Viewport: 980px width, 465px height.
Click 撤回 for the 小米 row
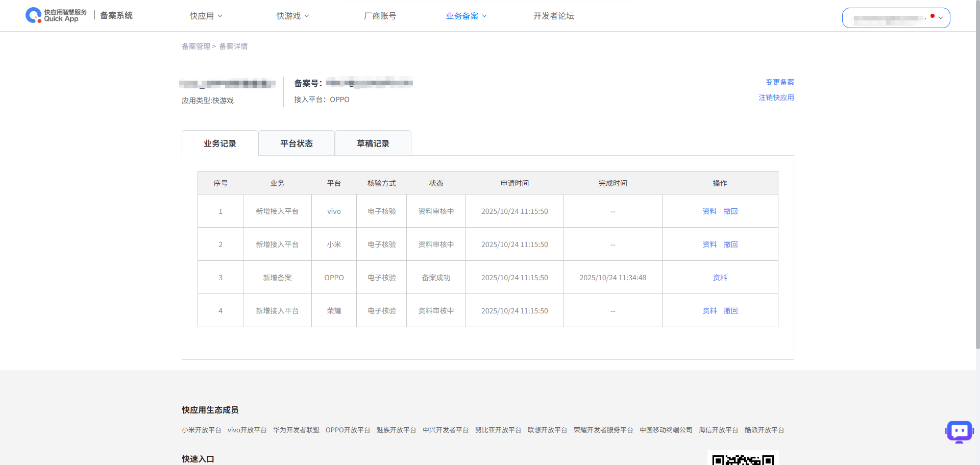[x=730, y=244]
